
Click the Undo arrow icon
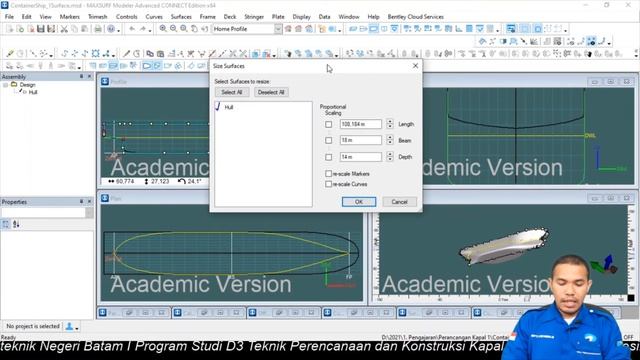tap(132, 29)
